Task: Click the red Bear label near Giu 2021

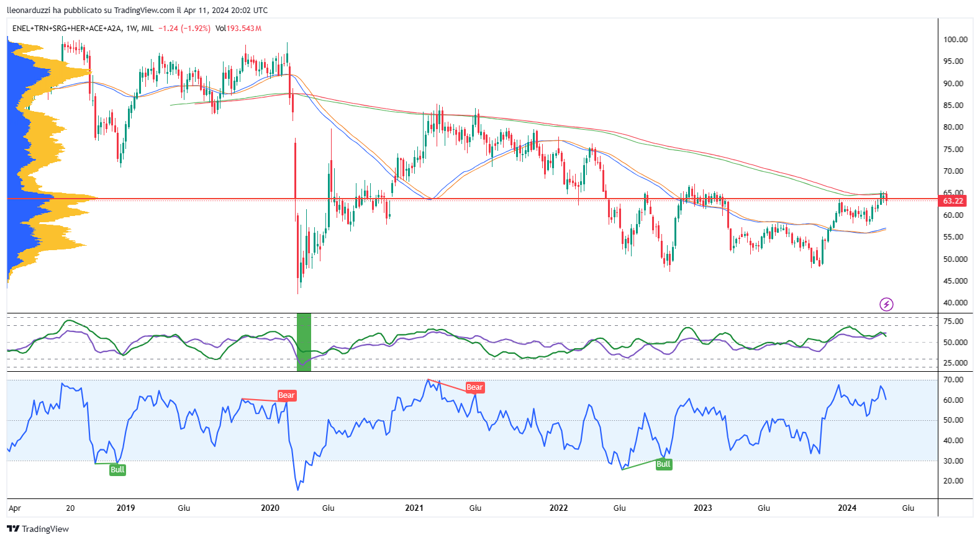Action: [474, 387]
